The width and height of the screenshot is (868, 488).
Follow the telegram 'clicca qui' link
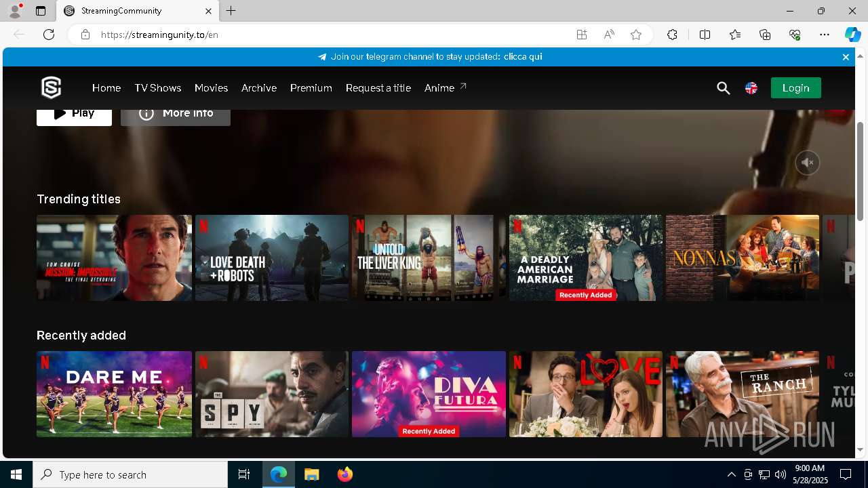523,57
